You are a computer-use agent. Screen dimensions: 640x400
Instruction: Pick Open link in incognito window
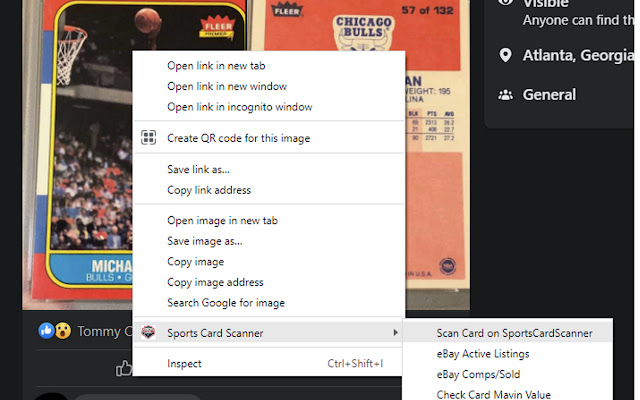coord(269,107)
